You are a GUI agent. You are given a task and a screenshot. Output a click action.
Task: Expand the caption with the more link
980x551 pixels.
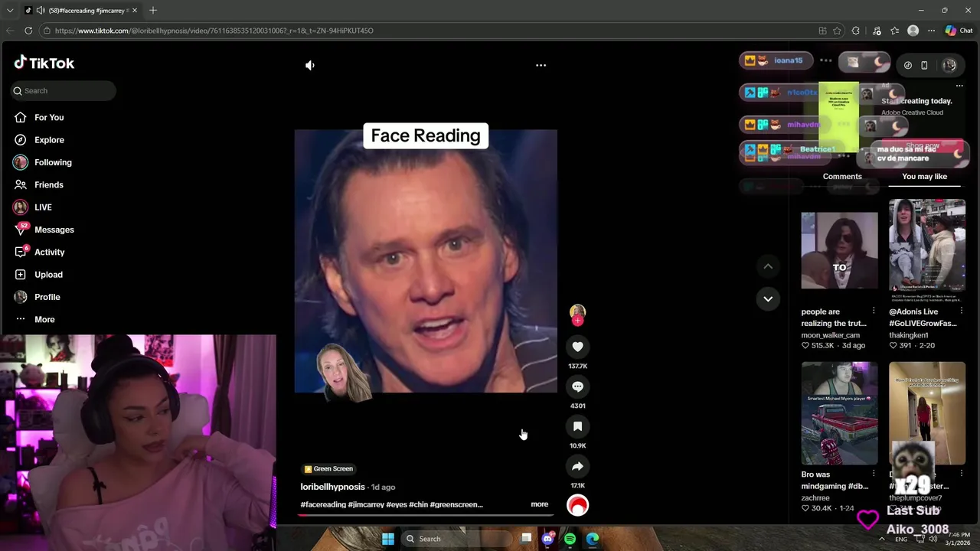[x=539, y=504]
